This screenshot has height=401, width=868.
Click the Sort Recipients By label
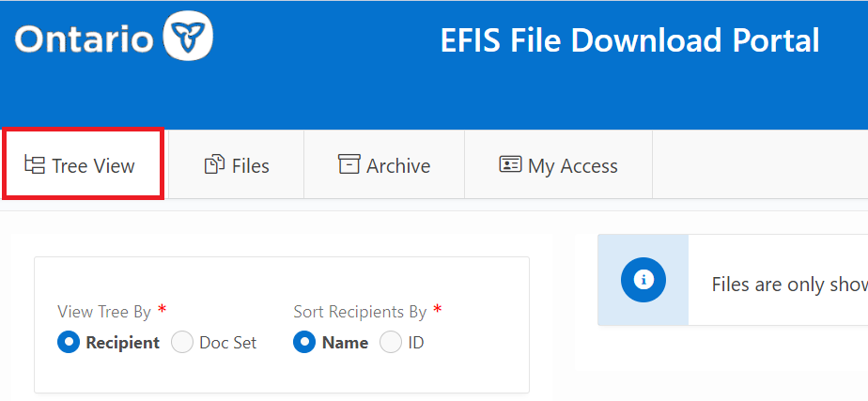(360, 312)
